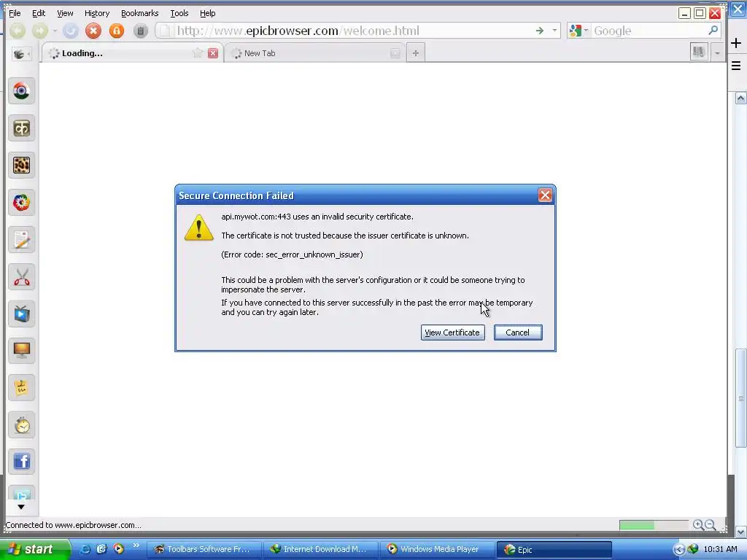747x560 pixels.
Task: Select the red scissors snippet icon
Action: tap(21, 277)
